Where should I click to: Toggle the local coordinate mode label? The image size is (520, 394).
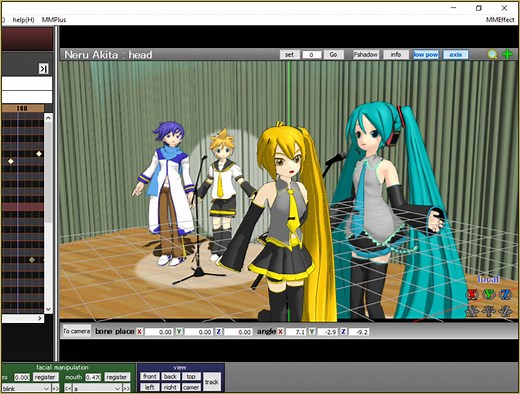point(489,279)
